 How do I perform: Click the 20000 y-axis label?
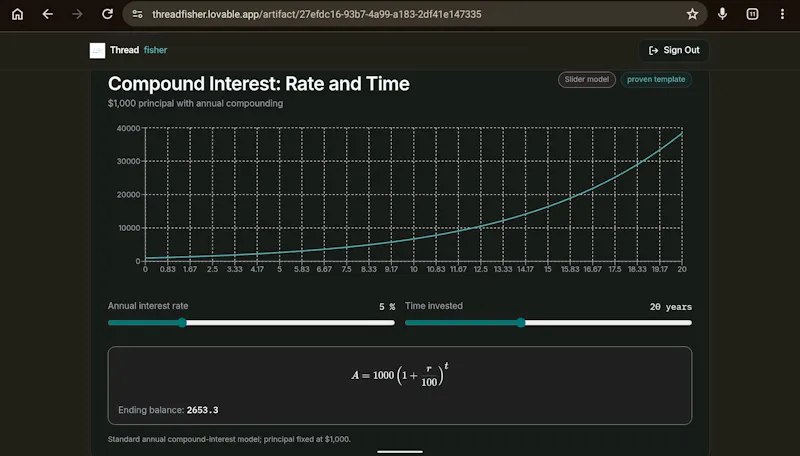tap(128, 195)
